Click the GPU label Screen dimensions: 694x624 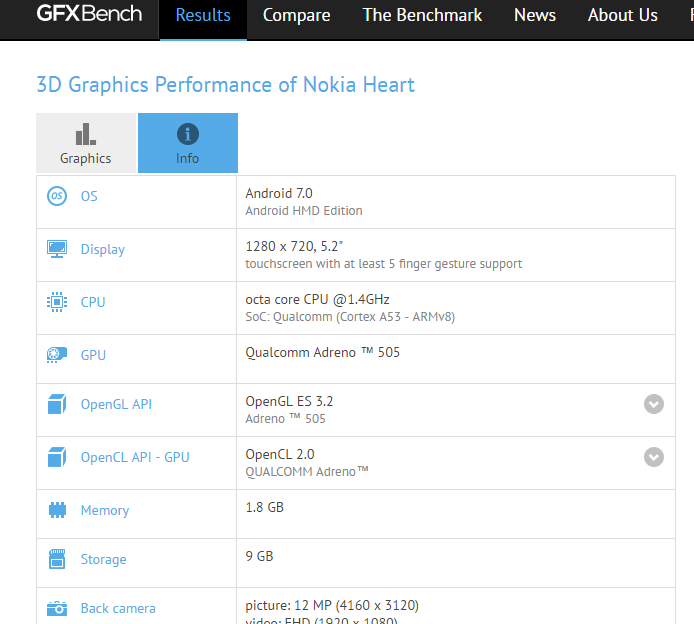click(x=93, y=355)
